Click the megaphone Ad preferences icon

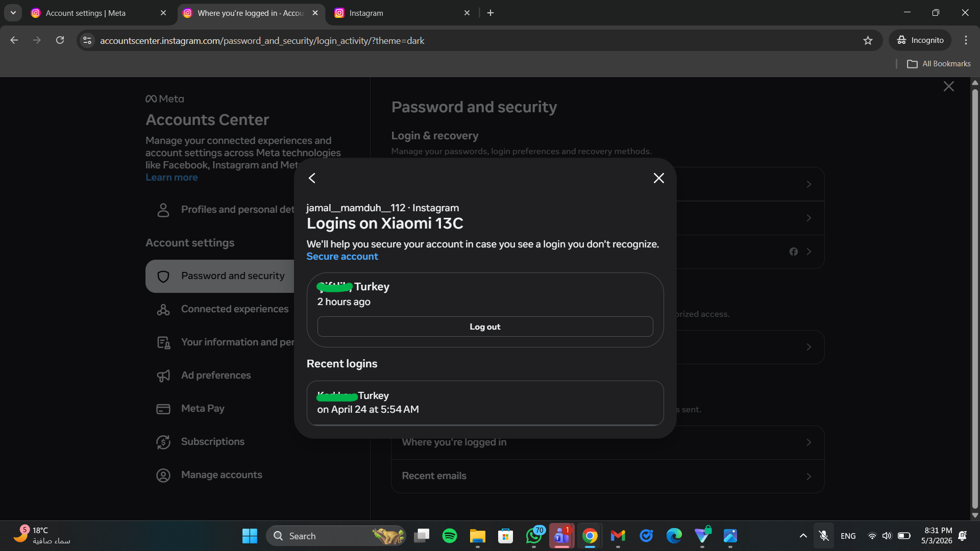163,375
